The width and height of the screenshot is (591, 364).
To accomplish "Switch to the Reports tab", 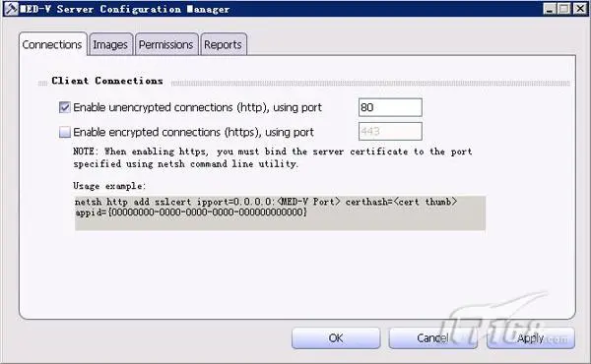I will tap(224, 44).
